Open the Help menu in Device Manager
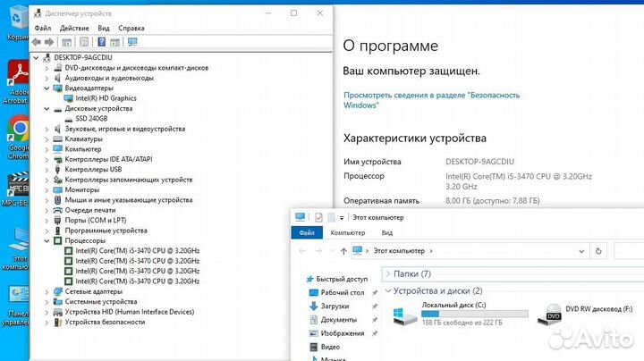Screen dimensions: 644x361 pyautogui.click(x=131, y=28)
